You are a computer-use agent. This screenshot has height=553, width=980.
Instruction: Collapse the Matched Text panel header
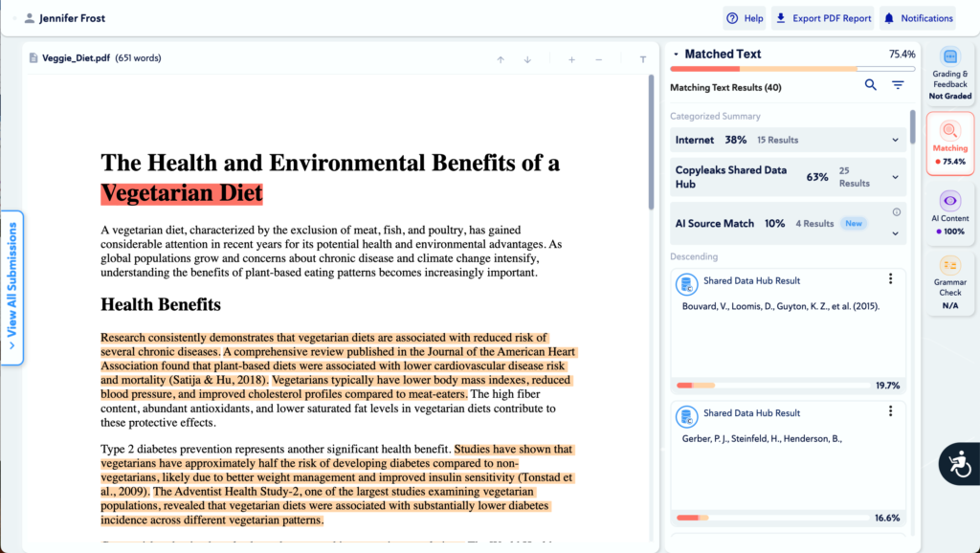click(x=676, y=55)
